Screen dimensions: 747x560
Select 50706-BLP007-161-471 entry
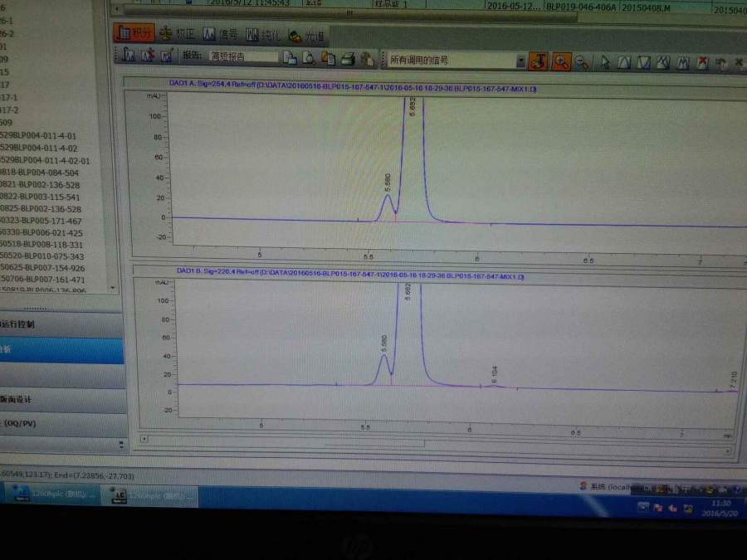[42, 279]
